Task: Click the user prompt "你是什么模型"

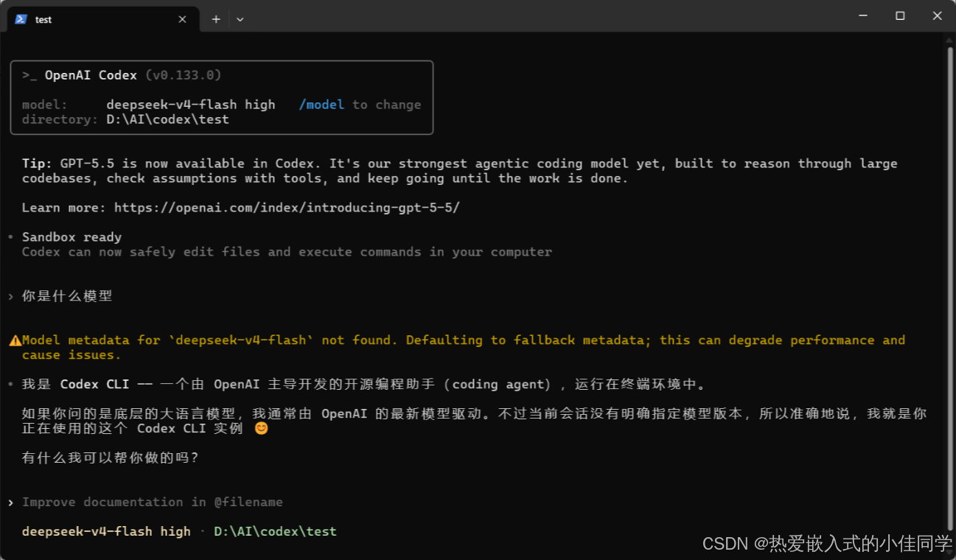Action: tap(67, 296)
